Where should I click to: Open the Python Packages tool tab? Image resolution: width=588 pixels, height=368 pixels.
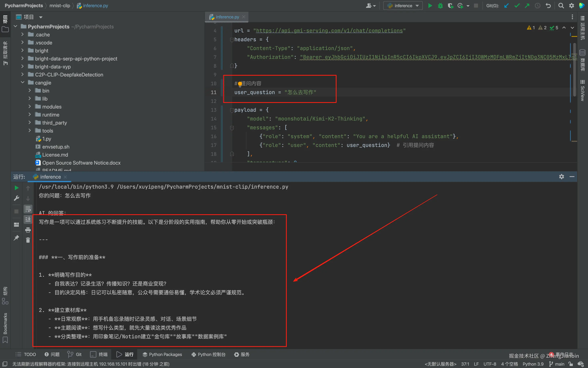(162, 354)
